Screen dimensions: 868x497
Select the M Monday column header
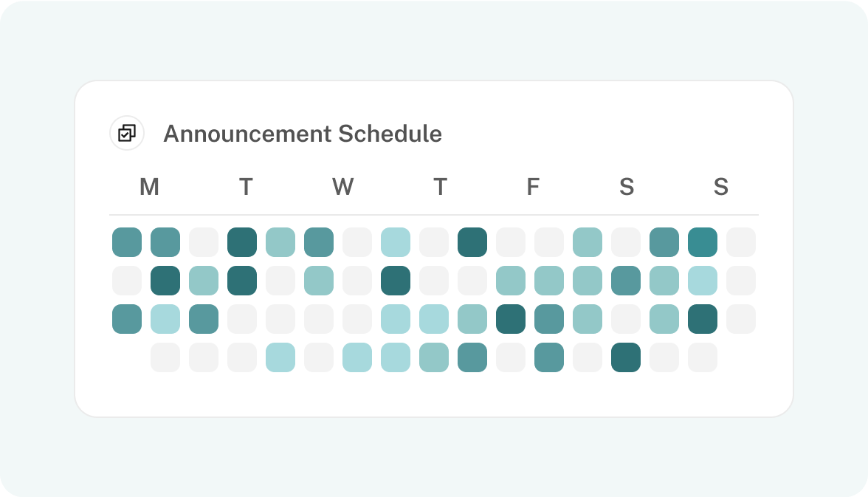coord(149,187)
